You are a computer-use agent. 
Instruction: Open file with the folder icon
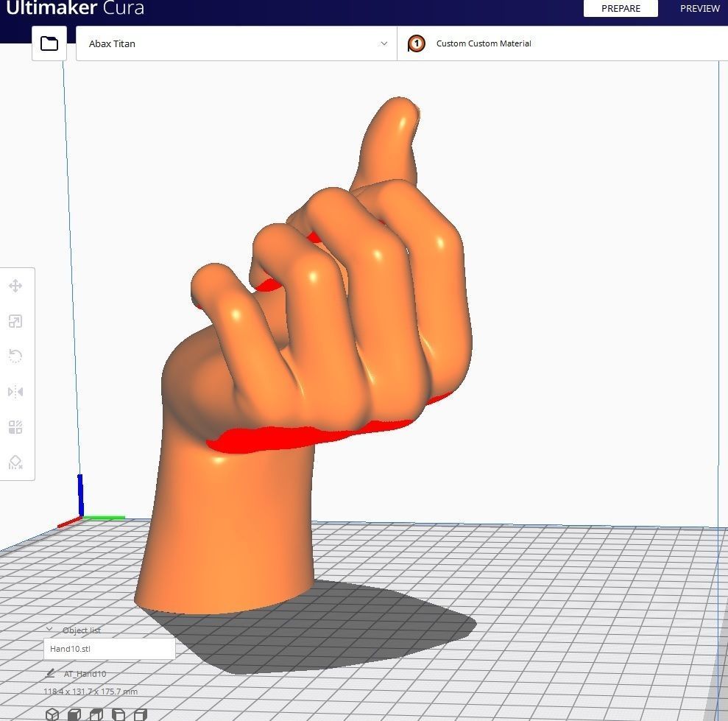[49, 43]
